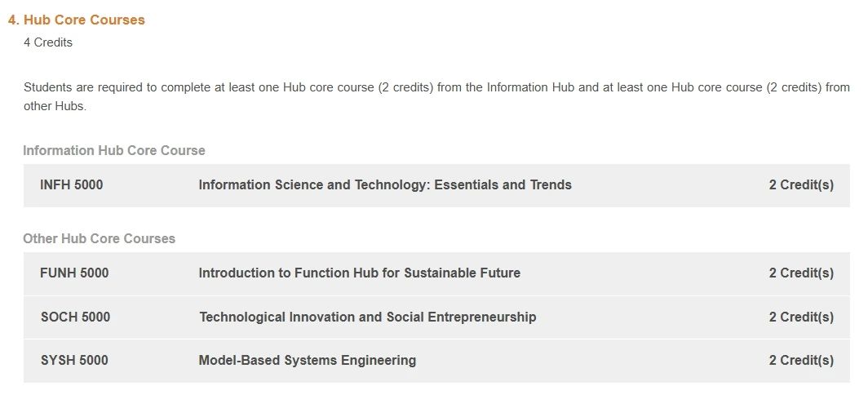
Task: Click the 2 Credit(s) label for SOCH 5000
Action: click(x=800, y=317)
